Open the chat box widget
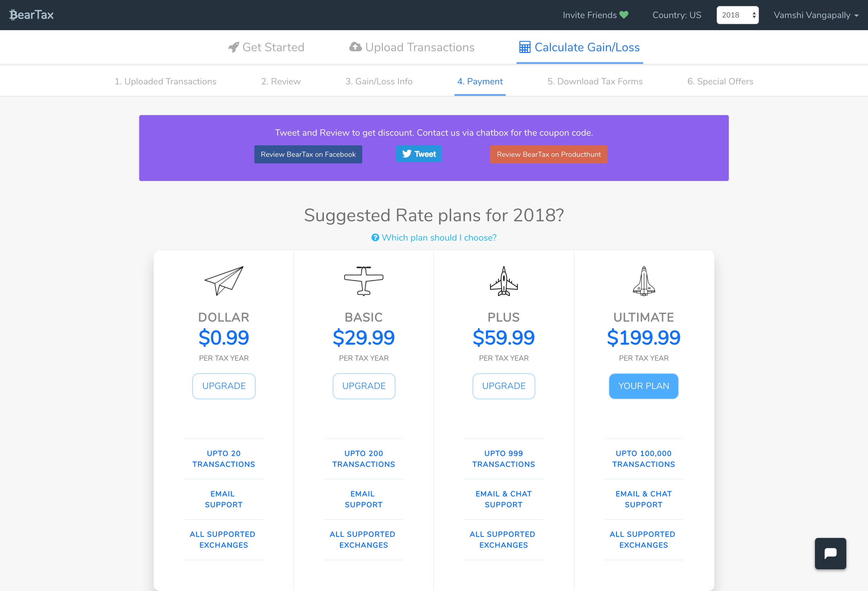Image resolution: width=868 pixels, height=591 pixels. (830, 553)
